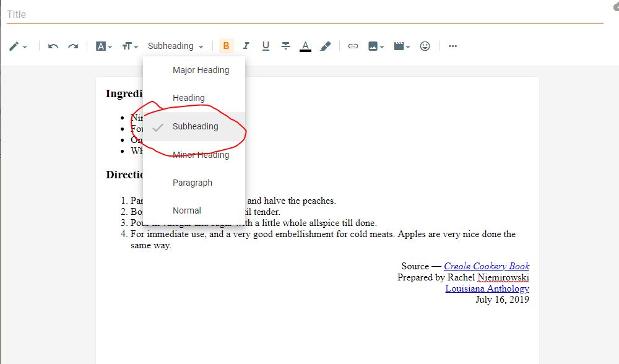Click the three-dot more options icon
Viewport: 619px width, 364px height.
[452, 46]
